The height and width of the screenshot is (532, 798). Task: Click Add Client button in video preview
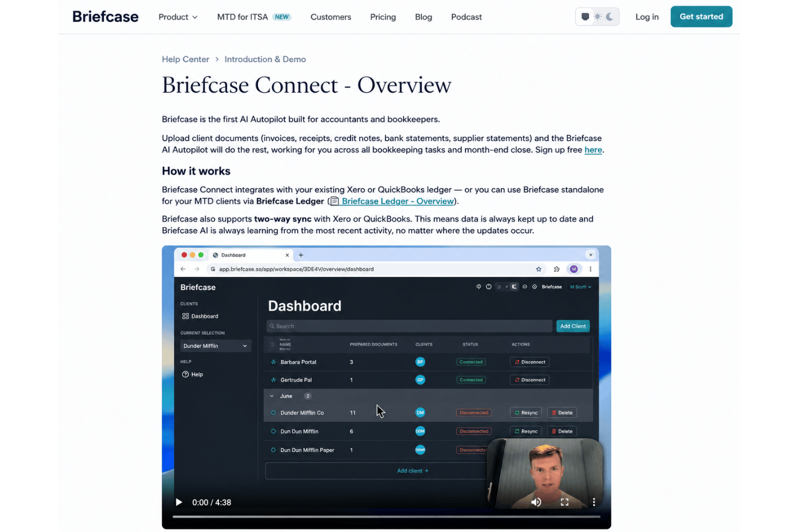[573, 326]
